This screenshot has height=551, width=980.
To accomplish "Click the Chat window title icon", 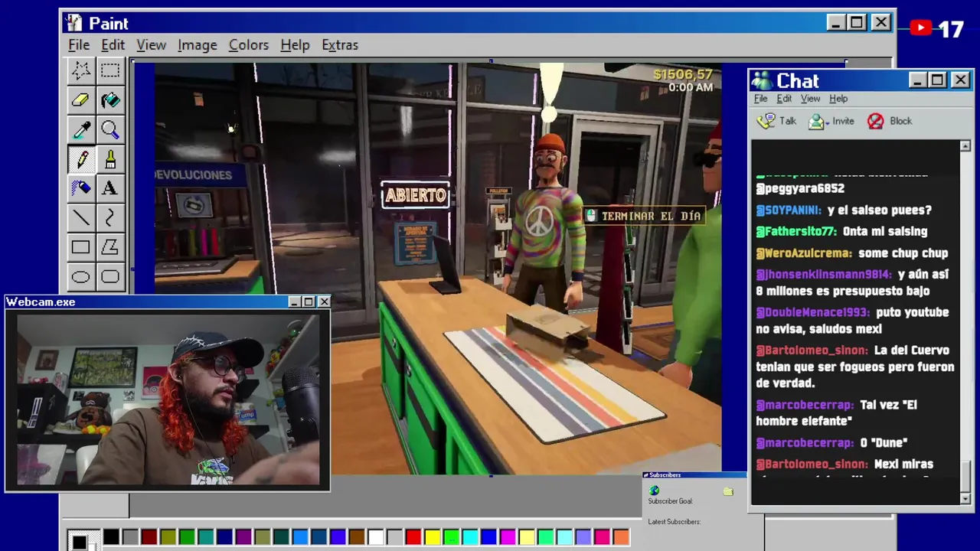I will (x=762, y=80).
